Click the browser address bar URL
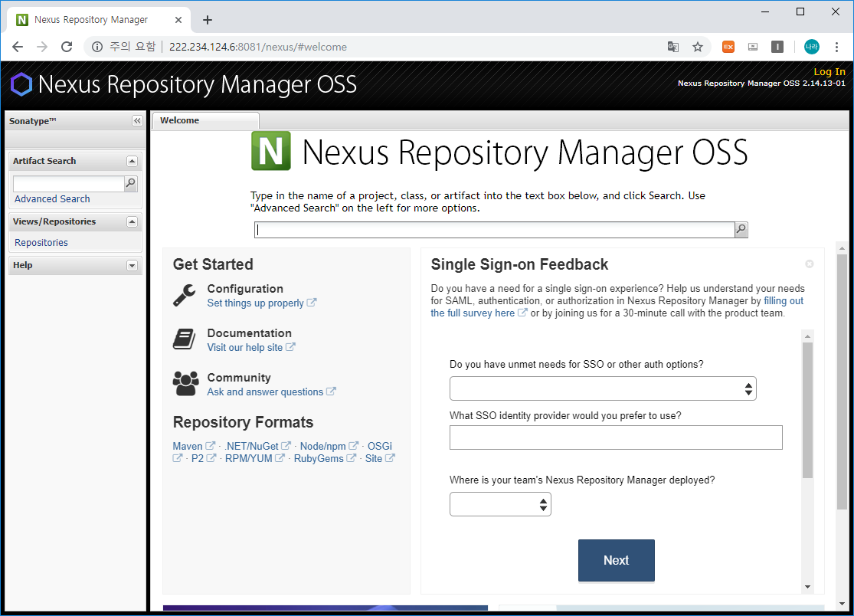 pyautogui.click(x=257, y=47)
